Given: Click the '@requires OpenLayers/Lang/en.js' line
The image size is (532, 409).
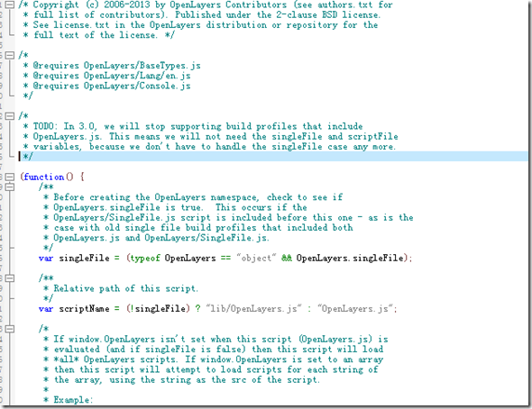Looking at the screenshot, I should pos(106,76).
